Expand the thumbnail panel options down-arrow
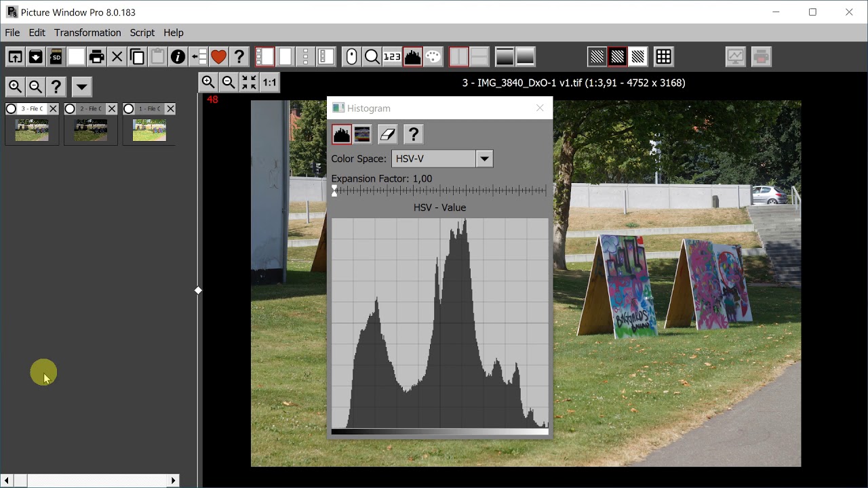Screen dimensions: 868x488 pyautogui.click(x=81, y=87)
